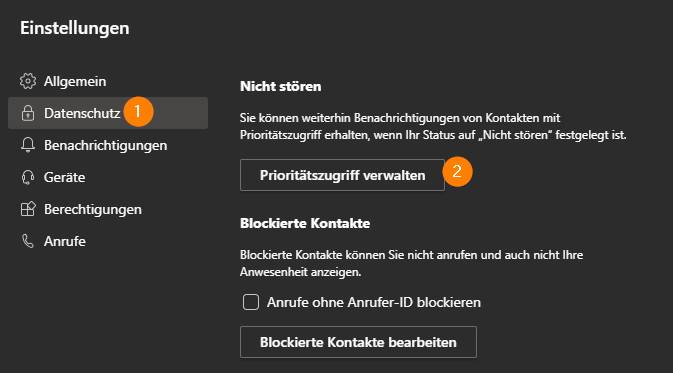673x373 pixels.
Task: Click Prioritätszugriff verwalten button
Action: point(343,175)
